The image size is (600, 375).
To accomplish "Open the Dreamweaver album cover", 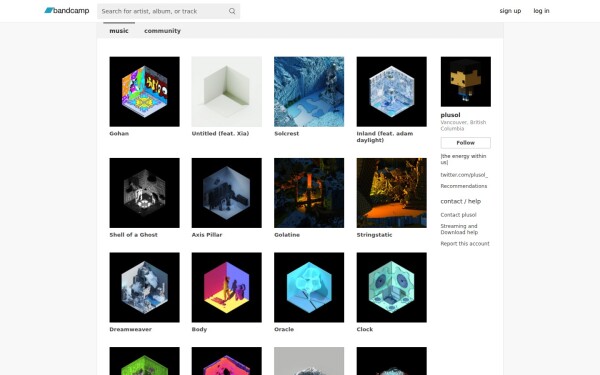I will click(144, 287).
